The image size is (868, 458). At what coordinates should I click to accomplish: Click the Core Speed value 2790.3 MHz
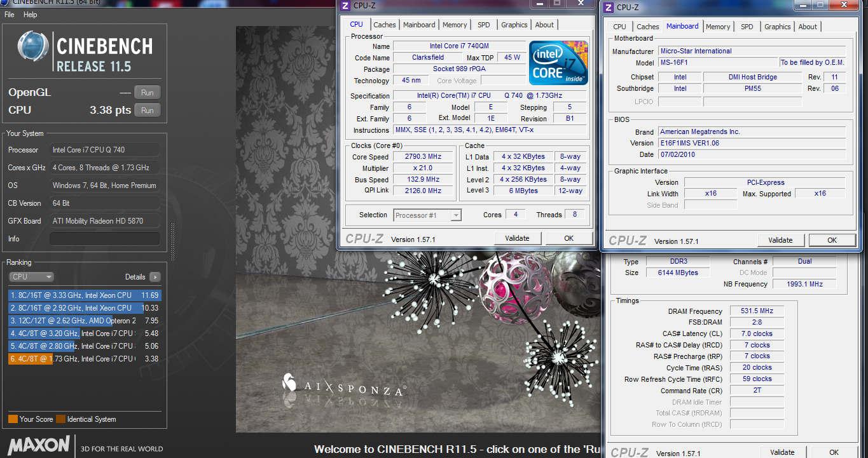423,157
